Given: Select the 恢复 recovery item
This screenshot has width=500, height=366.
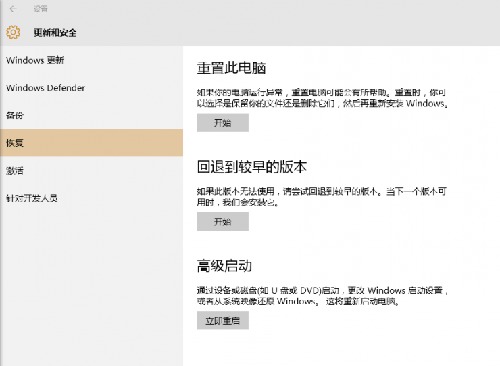Looking at the screenshot, I should [91, 143].
